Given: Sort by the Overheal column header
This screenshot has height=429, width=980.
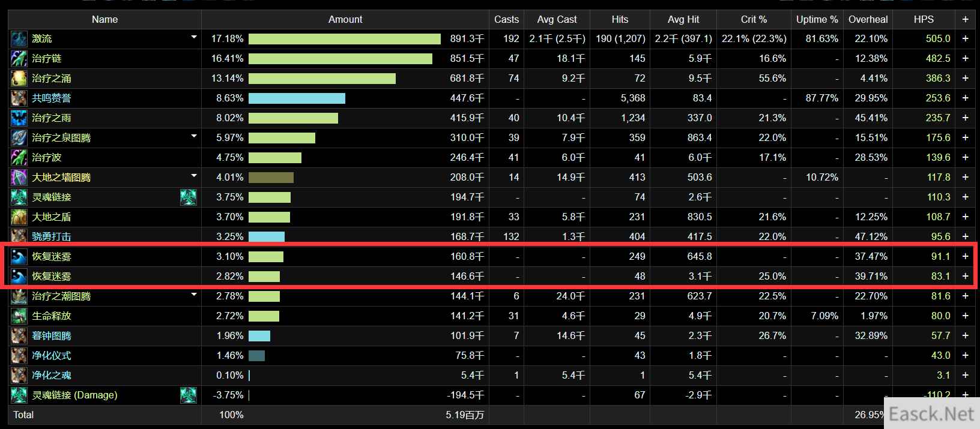Looking at the screenshot, I should (x=868, y=19).
